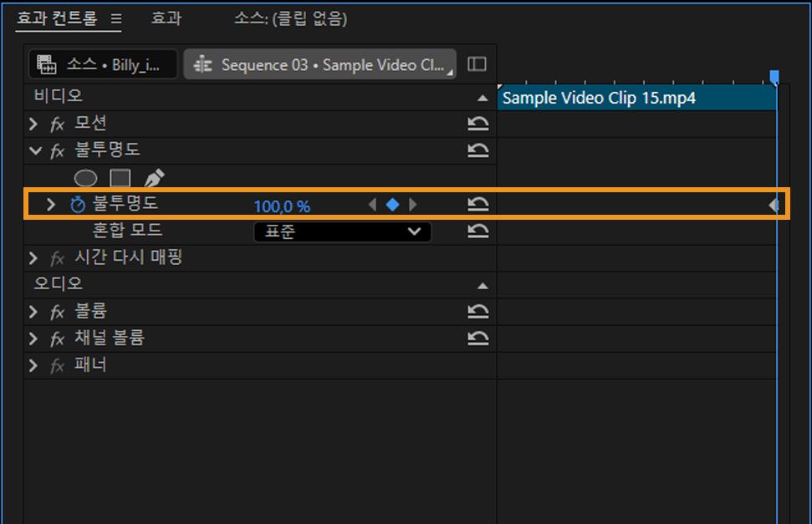Reset the 채널 볼륨 effect
Viewport: 812px width, 524px height.
[477, 338]
